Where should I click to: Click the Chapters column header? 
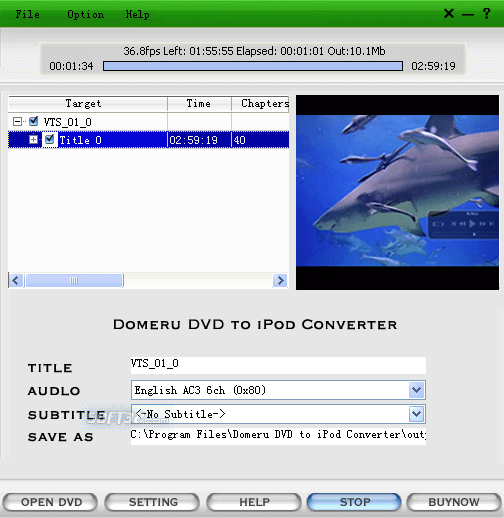260,104
